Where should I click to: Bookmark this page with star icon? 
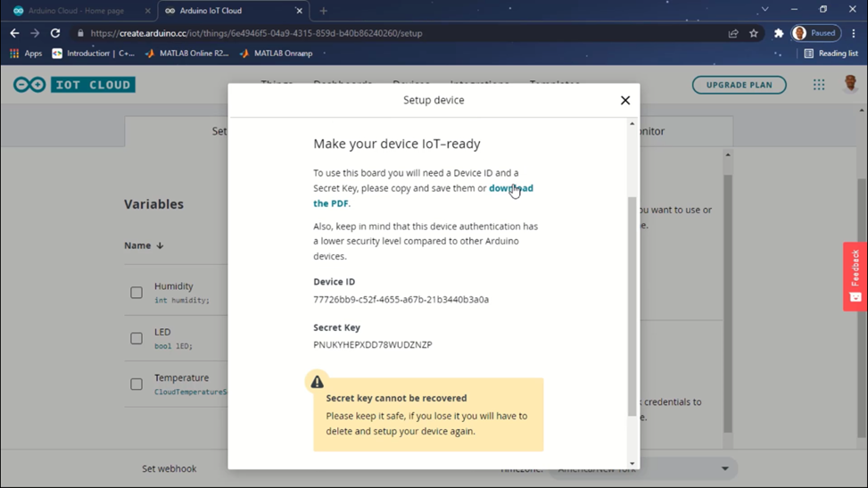(754, 33)
